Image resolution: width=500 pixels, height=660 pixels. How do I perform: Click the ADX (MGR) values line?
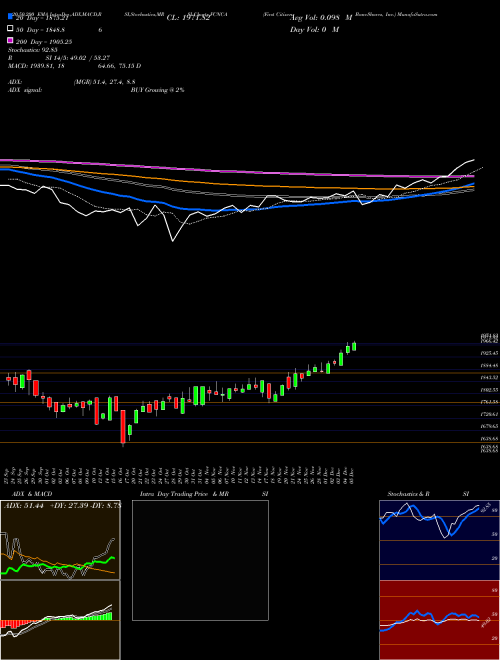[x=72, y=82]
